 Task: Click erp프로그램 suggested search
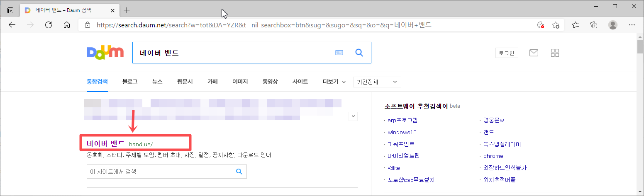402,120
